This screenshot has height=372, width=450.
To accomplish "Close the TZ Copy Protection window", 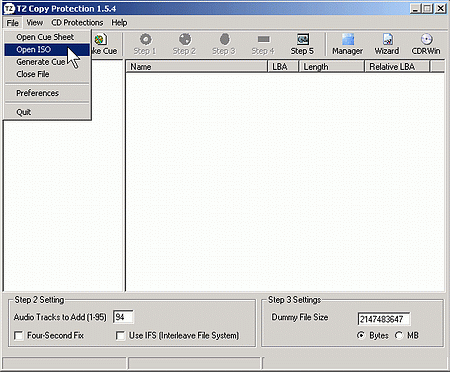I will [441, 8].
